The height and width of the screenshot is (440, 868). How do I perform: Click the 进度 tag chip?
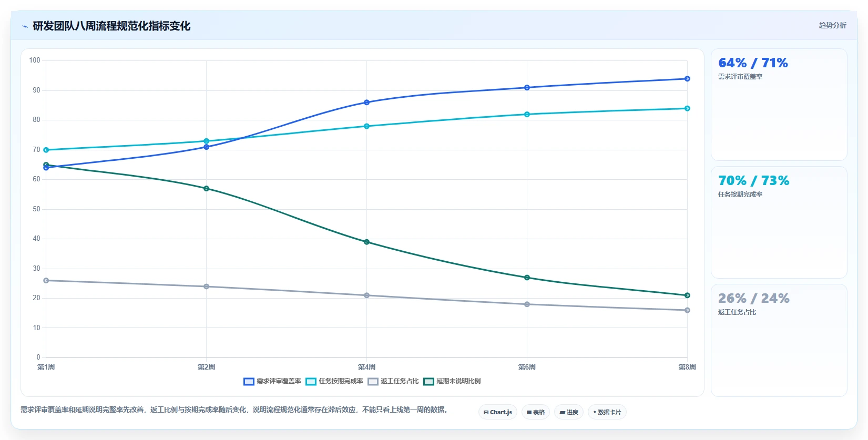click(x=569, y=412)
